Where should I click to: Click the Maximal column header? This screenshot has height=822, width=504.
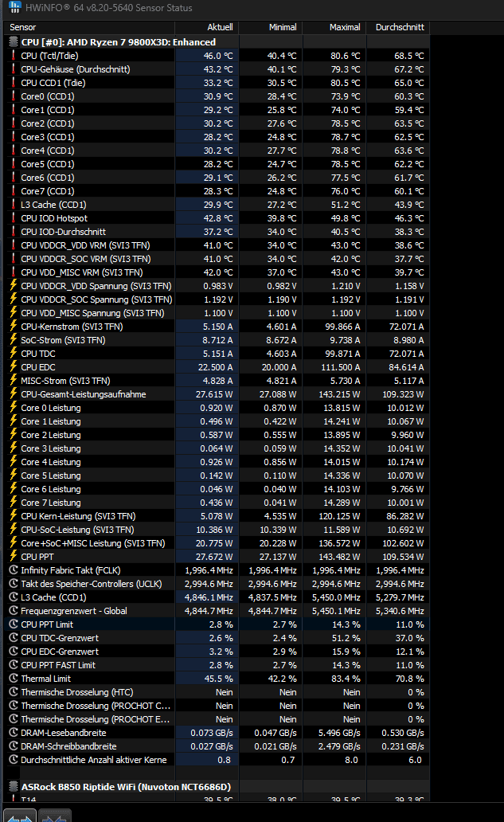pyautogui.click(x=345, y=27)
